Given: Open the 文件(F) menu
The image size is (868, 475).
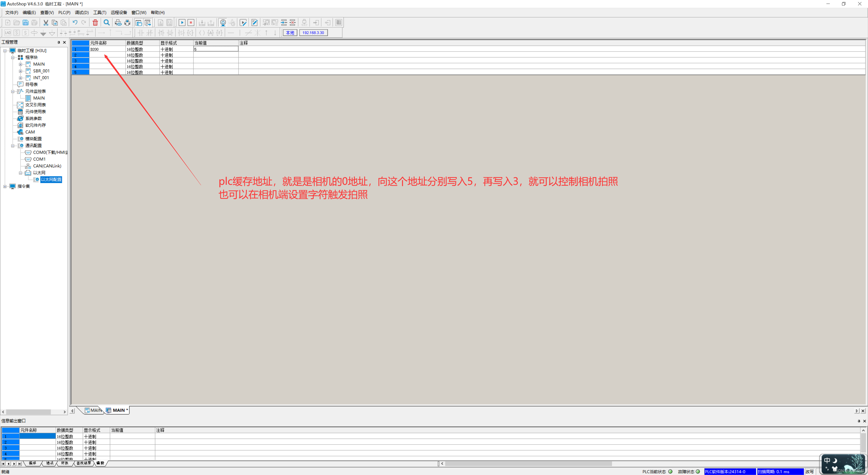Looking at the screenshot, I should (x=12, y=12).
